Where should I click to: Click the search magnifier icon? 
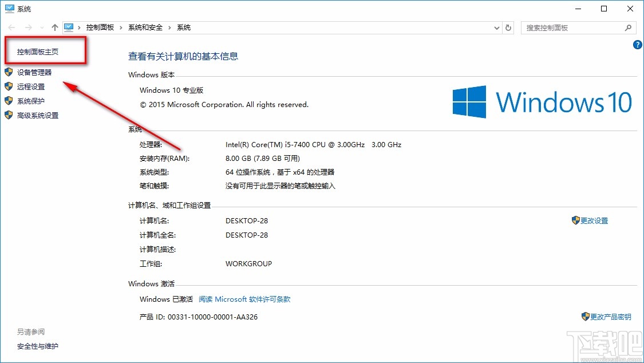point(628,27)
